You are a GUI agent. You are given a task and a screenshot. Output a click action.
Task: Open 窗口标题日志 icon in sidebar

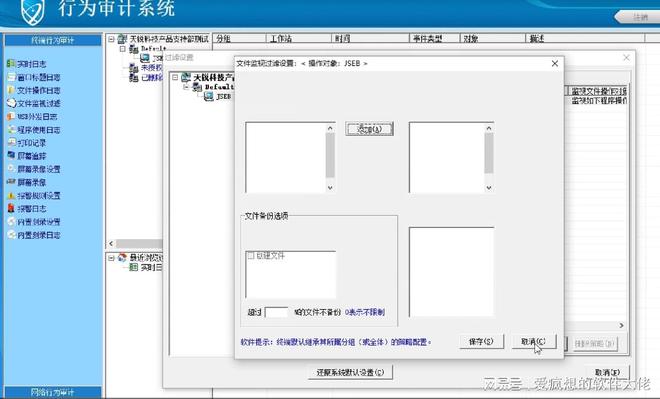11,77
